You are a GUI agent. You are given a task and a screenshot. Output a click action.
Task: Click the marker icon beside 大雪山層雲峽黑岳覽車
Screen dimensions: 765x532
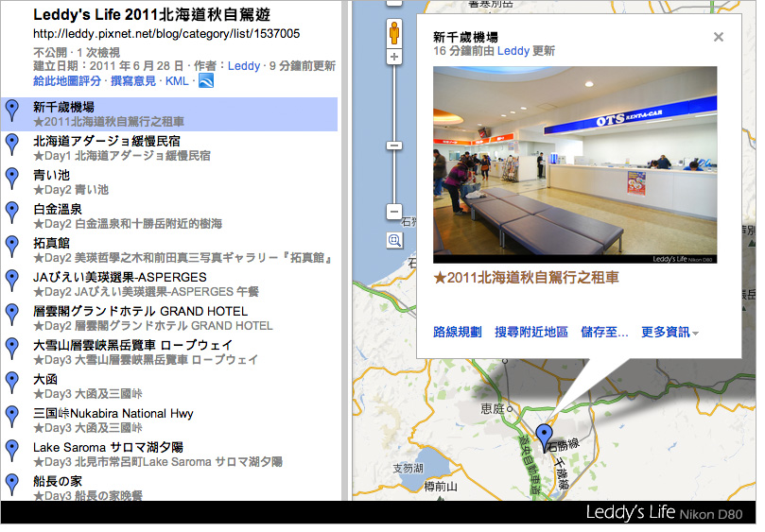pos(12,351)
